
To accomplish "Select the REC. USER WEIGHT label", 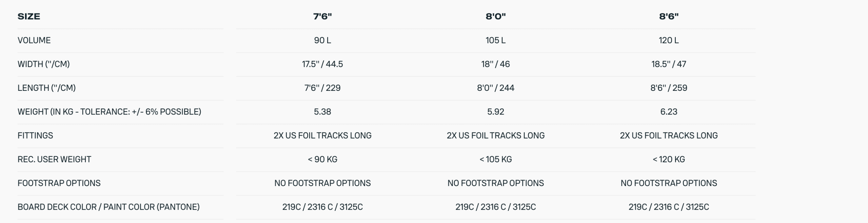I will (54, 159).
